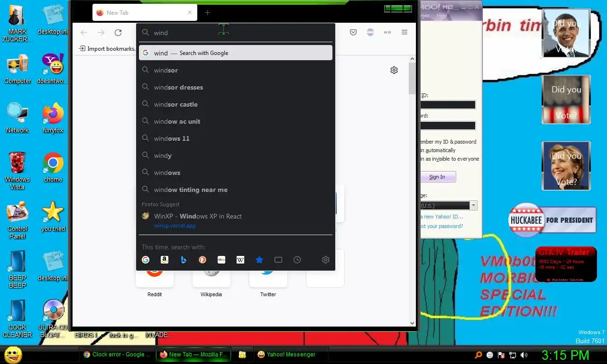
Task: Search this time with DuckDuckGo icon
Action: [x=202, y=260]
